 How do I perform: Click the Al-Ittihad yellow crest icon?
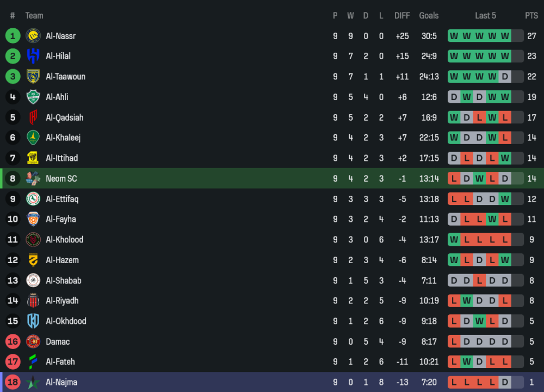(x=33, y=158)
